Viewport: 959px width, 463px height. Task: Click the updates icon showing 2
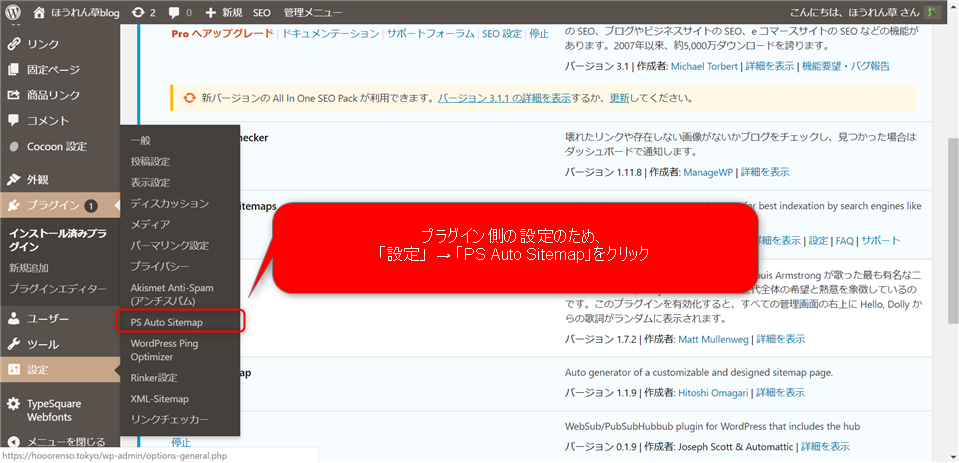click(144, 12)
